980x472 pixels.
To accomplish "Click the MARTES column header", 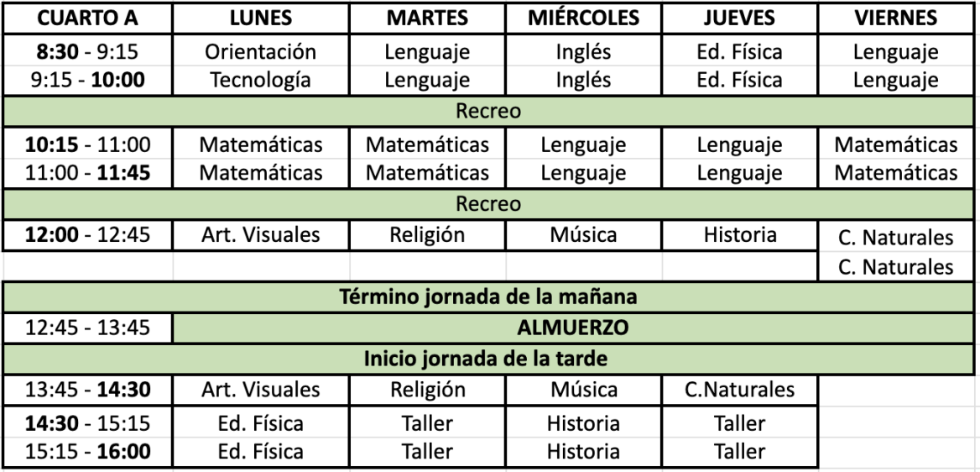I will [x=426, y=18].
